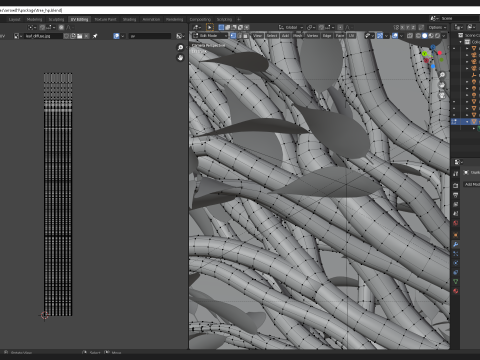The height and width of the screenshot is (360, 480).
Task: Toggle X-ray in 3D viewport
Action: click(x=409, y=36)
